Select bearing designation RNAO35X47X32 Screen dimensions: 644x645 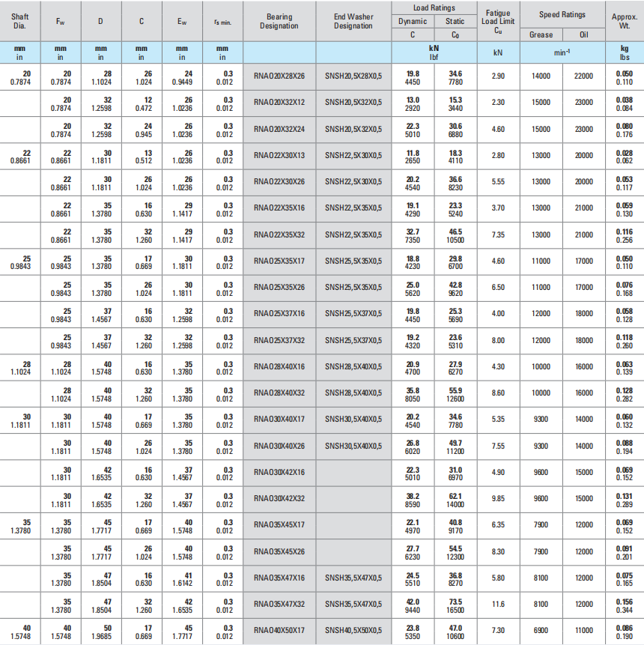279,604
